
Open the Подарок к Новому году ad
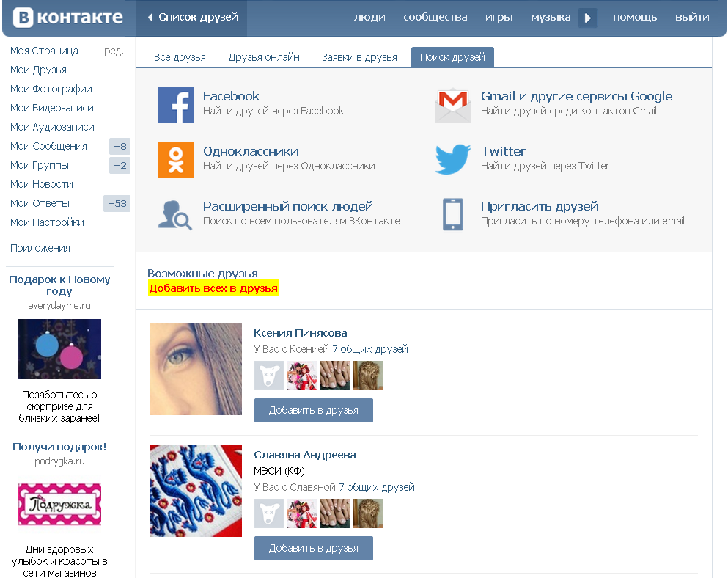coord(59,285)
